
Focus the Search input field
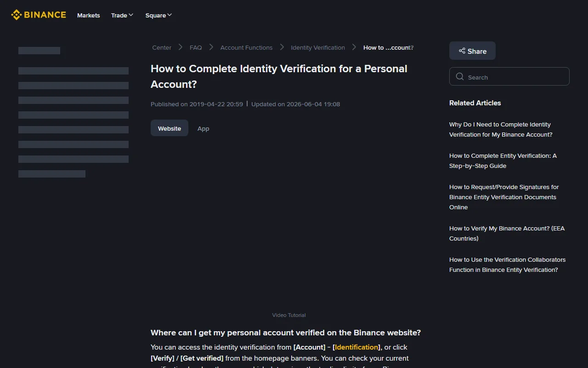click(509, 76)
